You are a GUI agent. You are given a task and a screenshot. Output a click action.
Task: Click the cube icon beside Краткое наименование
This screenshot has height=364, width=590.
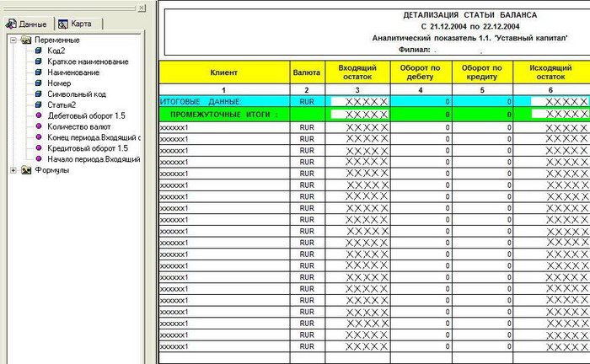tap(39, 62)
